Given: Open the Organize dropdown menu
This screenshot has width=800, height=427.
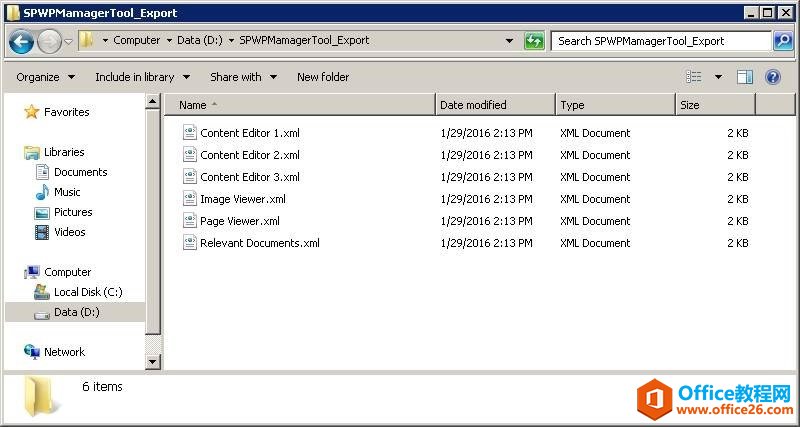Looking at the screenshot, I should 45,77.
